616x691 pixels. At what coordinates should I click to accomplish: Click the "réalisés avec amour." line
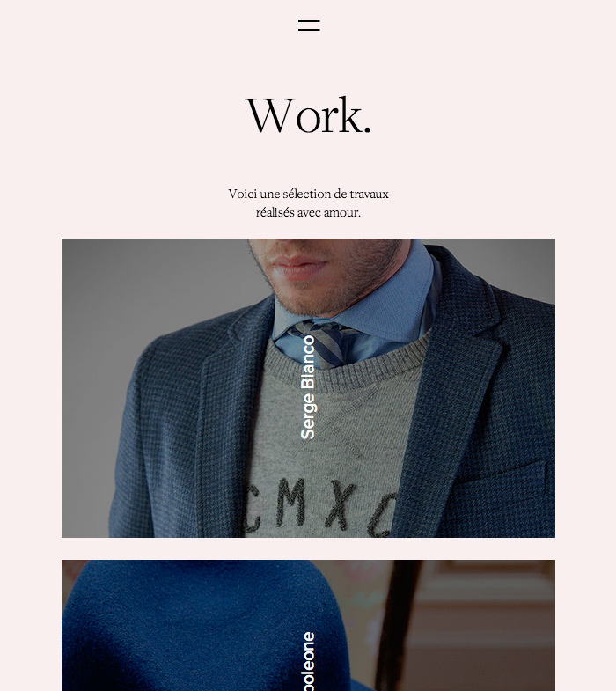pyautogui.click(x=309, y=212)
